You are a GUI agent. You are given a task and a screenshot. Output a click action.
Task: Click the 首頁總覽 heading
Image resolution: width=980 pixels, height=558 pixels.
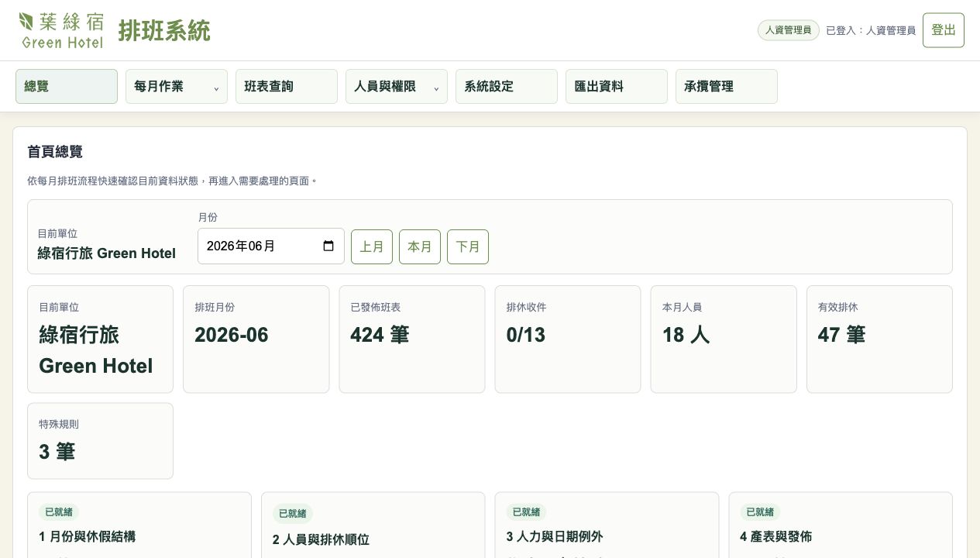pos(55,152)
